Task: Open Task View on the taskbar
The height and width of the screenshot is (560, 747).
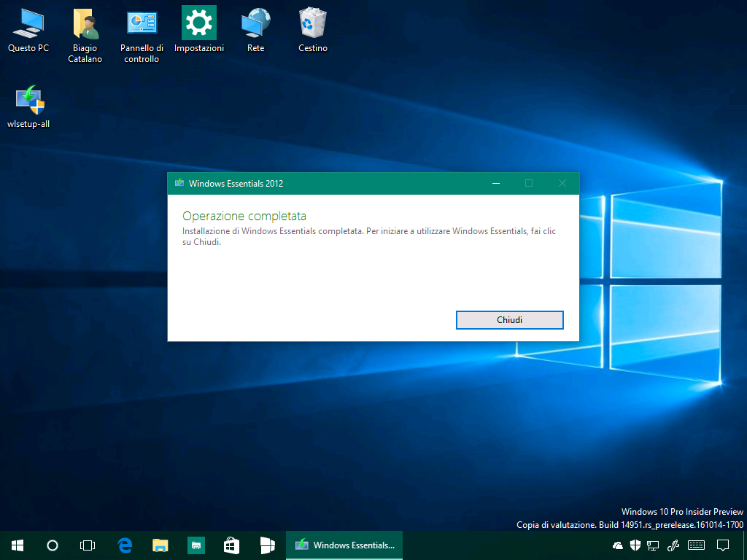Action: (88, 545)
